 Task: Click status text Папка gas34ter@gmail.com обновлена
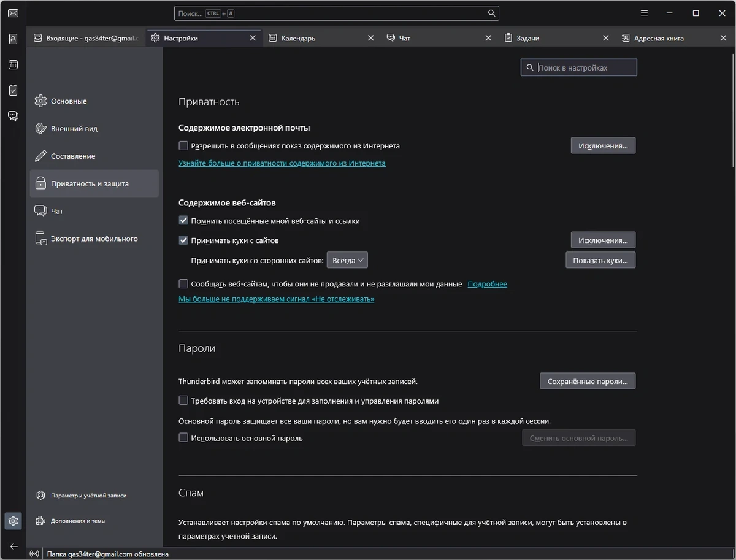click(107, 554)
